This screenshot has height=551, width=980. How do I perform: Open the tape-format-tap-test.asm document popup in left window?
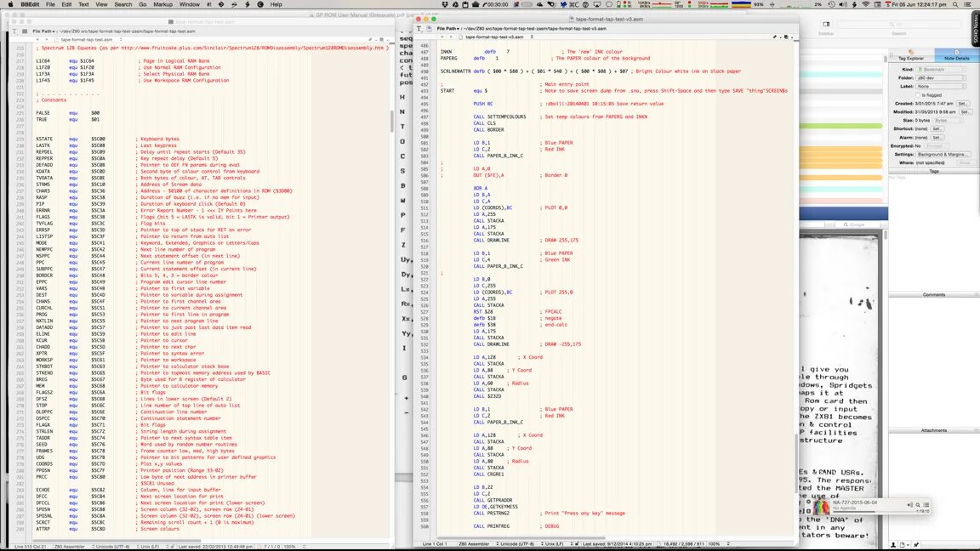pos(90,39)
